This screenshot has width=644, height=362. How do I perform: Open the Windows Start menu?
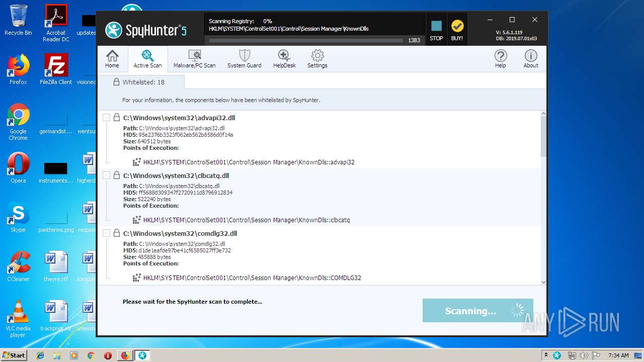tap(14, 355)
